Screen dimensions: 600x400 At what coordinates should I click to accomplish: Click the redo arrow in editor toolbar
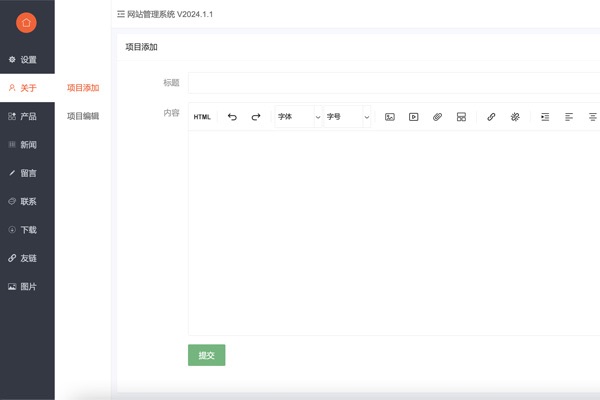pyautogui.click(x=255, y=117)
